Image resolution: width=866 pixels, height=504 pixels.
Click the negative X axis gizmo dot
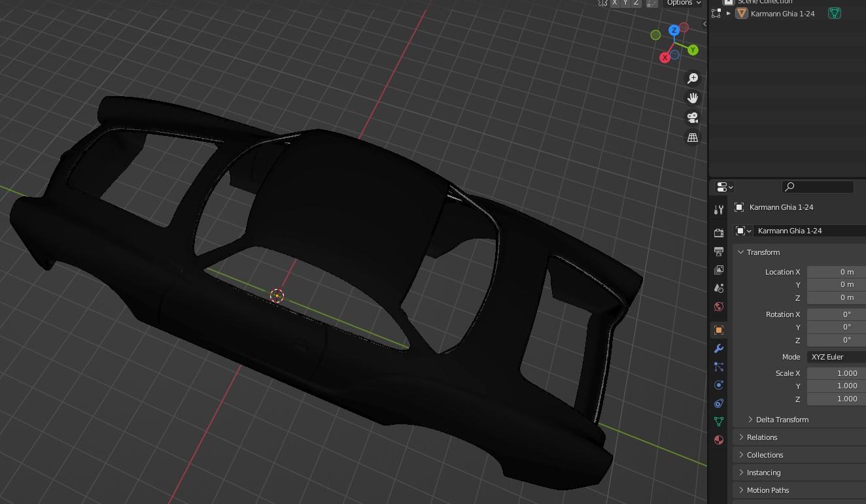(684, 27)
